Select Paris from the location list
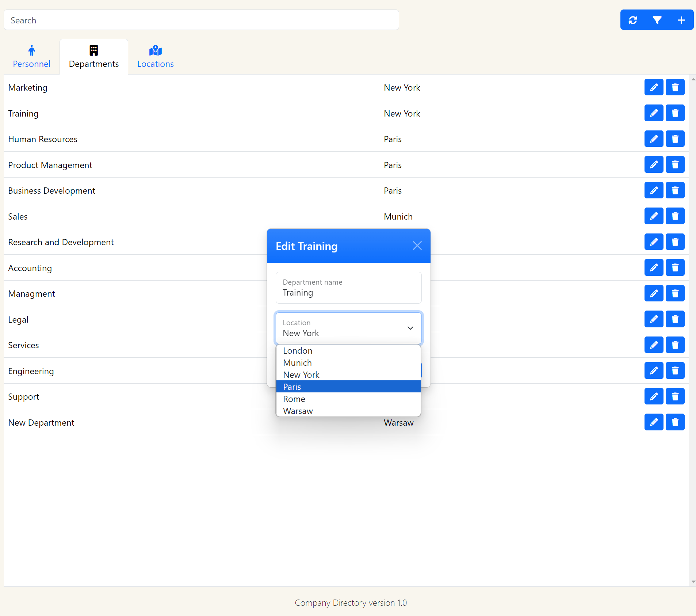 pyautogui.click(x=348, y=387)
